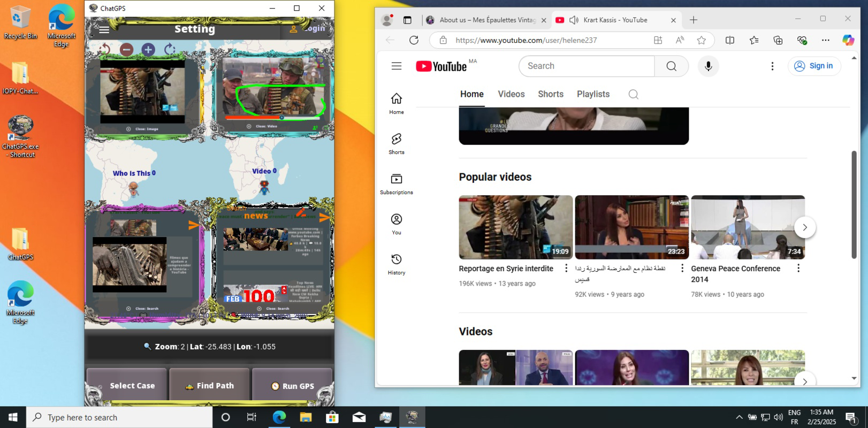868x428 pixels.
Task: Zoom in with the blue plus button
Action: (x=148, y=50)
